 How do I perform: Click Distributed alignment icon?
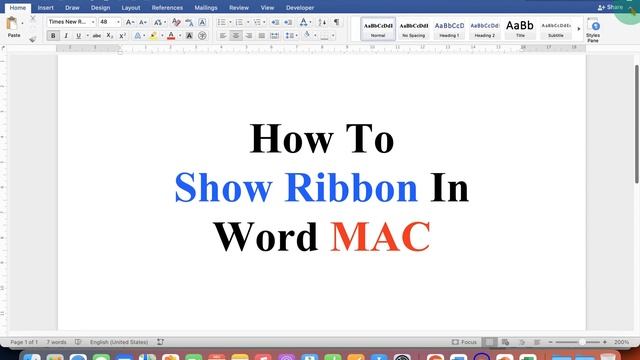click(x=275, y=36)
